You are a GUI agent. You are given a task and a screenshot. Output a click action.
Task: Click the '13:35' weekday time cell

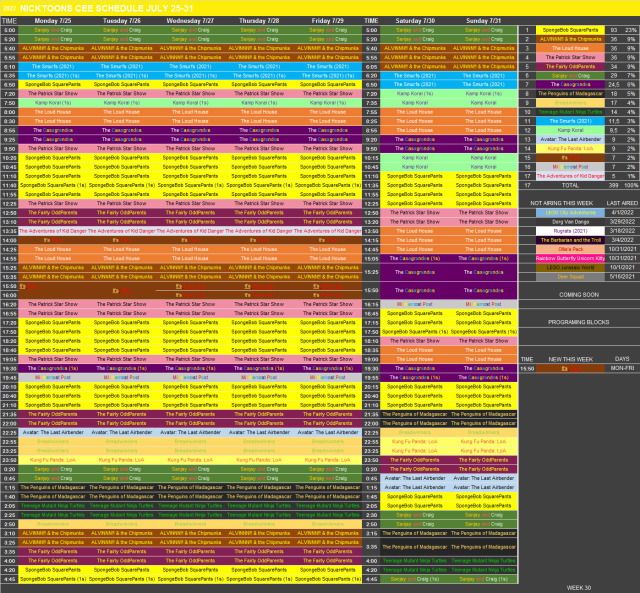pyautogui.click(x=9, y=231)
